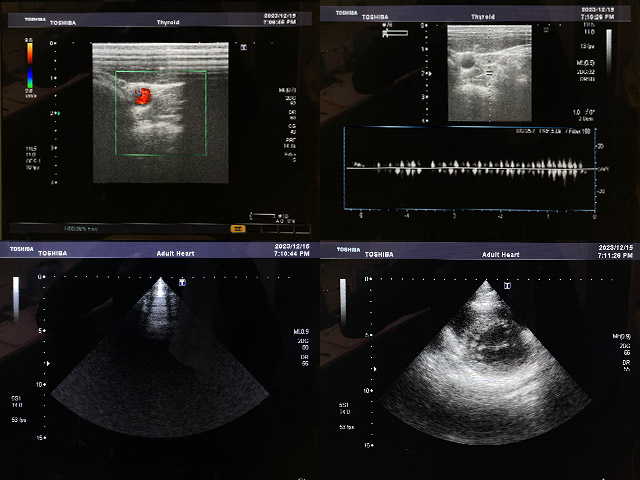This screenshot has width=640, height=480.
Task: Click the focus arrow on the 7:10:44 PM heart depth scale
Action: click(x=49, y=363)
